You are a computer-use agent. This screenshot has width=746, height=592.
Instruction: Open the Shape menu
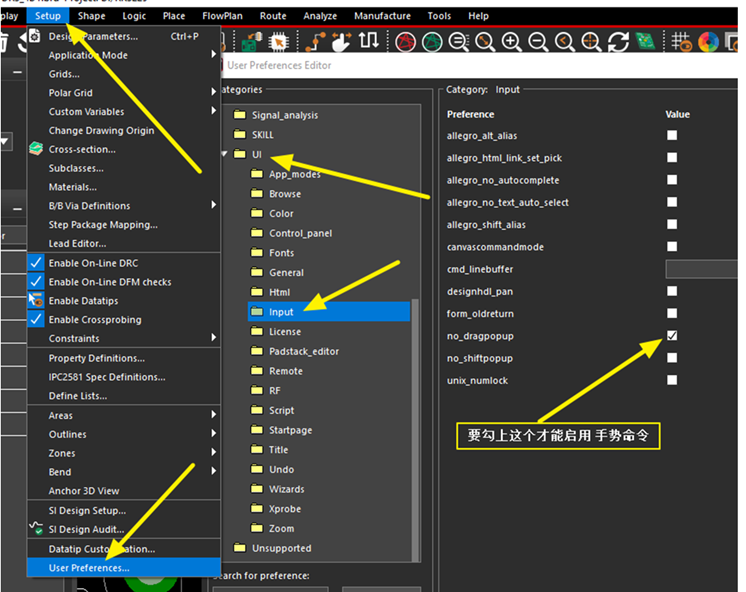coord(92,16)
